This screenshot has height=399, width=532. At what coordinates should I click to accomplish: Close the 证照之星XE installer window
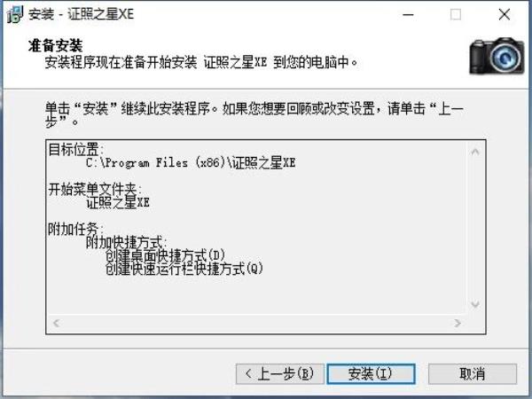click(x=505, y=14)
